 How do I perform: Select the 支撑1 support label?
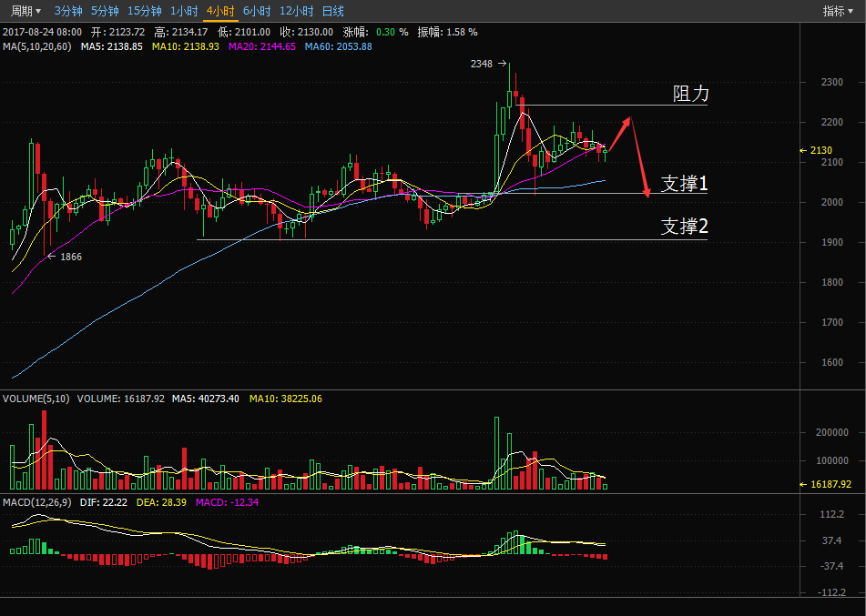(684, 183)
